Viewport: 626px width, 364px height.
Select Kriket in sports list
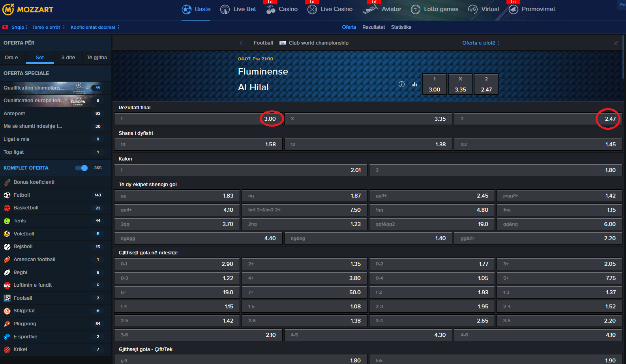point(55,349)
